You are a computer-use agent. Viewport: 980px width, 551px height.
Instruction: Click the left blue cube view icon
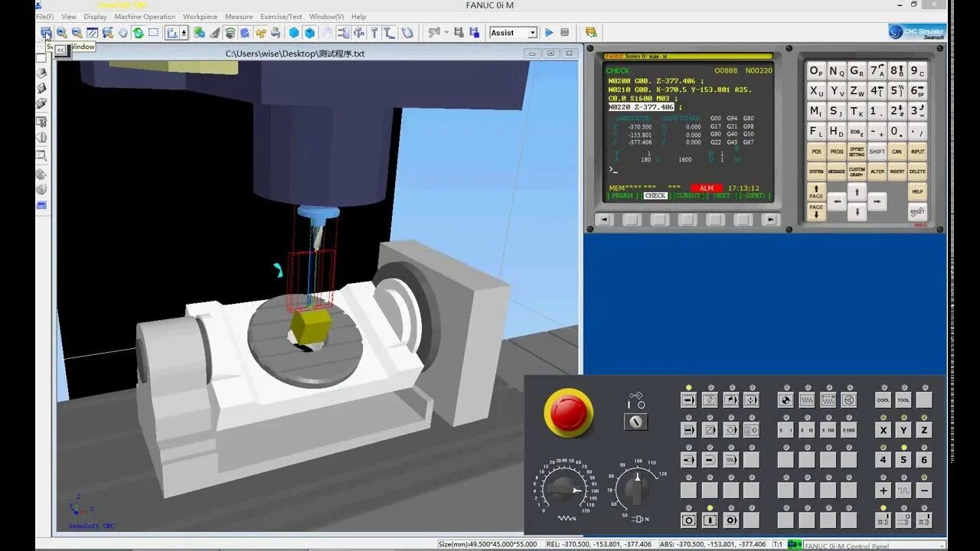point(294,33)
